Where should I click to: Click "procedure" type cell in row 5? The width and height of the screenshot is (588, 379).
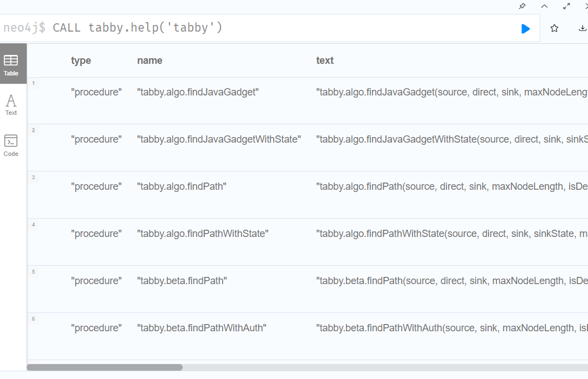pyautogui.click(x=97, y=281)
